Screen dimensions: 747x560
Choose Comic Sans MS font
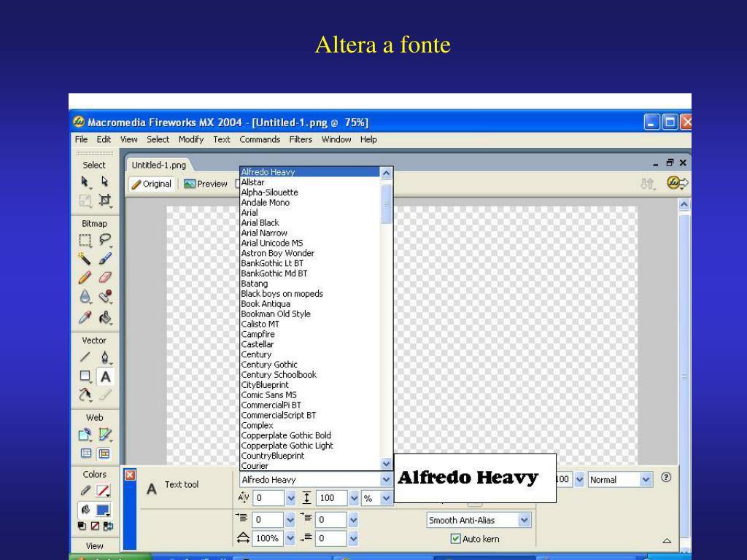point(309,394)
